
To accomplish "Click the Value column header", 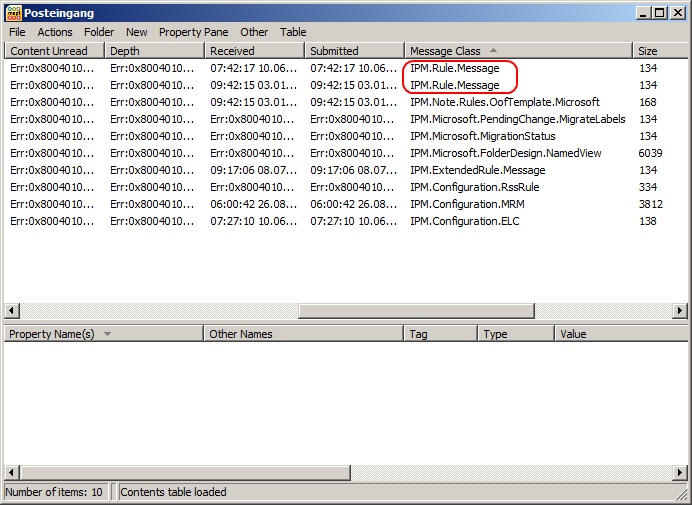I will point(621,334).
